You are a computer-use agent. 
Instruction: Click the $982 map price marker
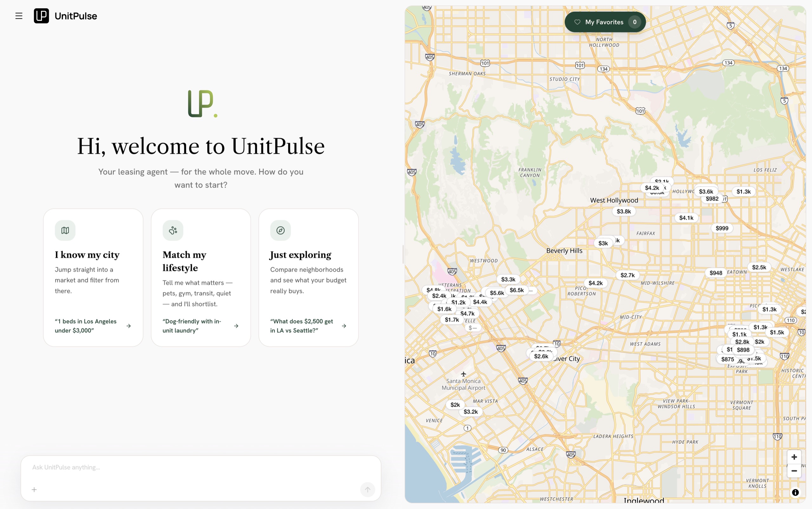[x=712, y=199]
